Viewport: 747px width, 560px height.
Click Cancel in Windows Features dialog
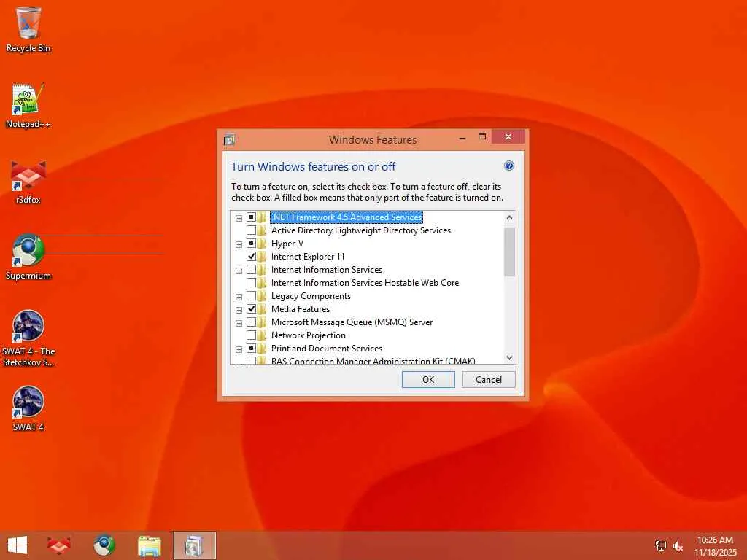coord(489,379)
